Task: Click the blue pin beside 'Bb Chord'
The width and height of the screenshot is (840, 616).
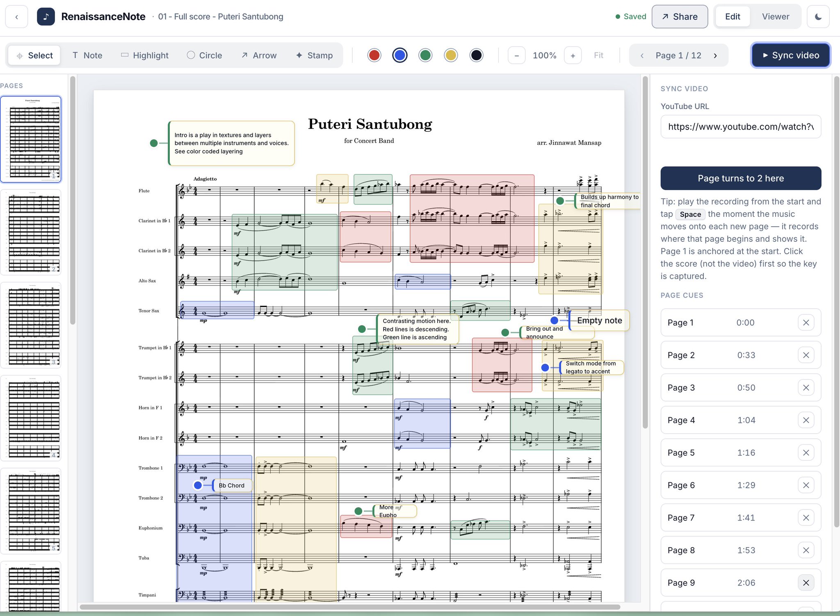Action: 198,485
